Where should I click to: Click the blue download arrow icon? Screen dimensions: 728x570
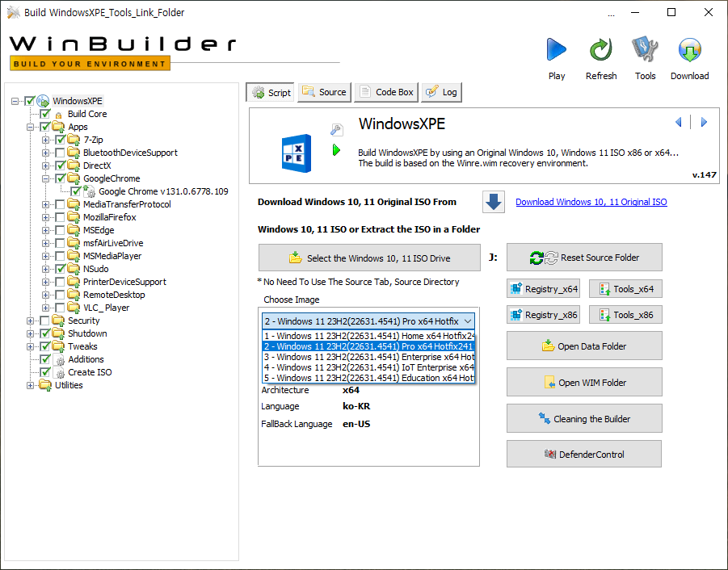493,202
